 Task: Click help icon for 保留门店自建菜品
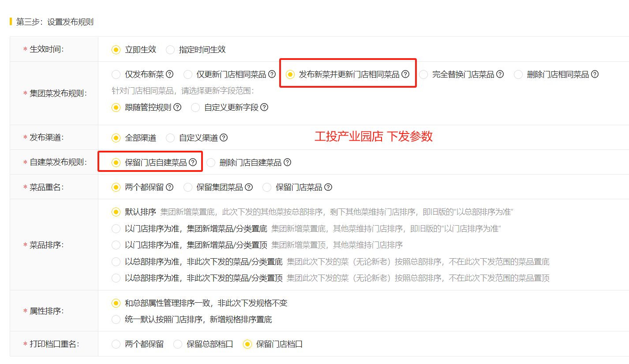[193, 162]
